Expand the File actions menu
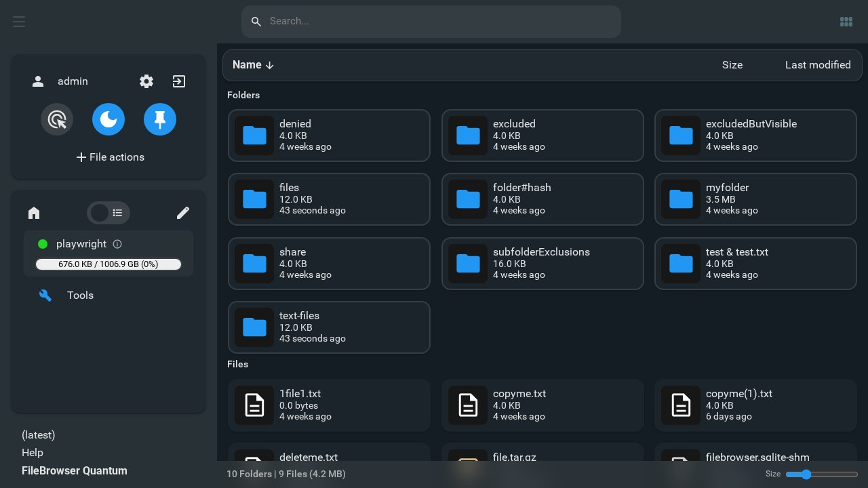This screenshot has width=868, height=488. click(108, 157)
